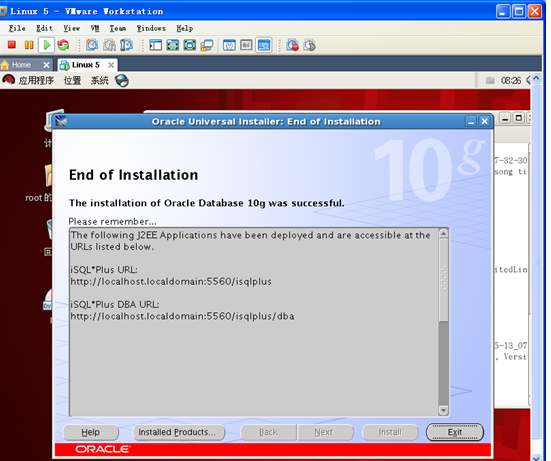Click the replay recording icon
The image size is (551, 461).
click(309, 45)
